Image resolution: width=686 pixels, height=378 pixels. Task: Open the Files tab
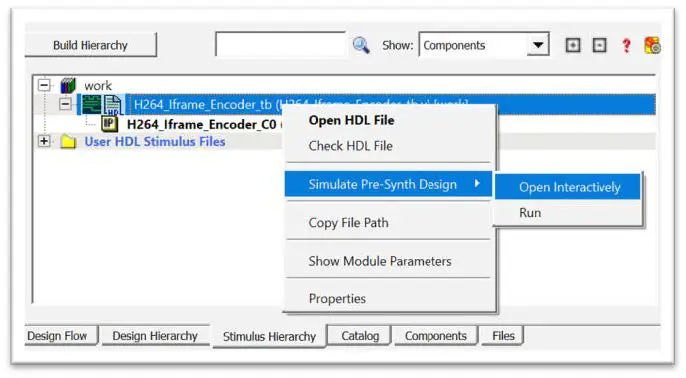(503, 336)
